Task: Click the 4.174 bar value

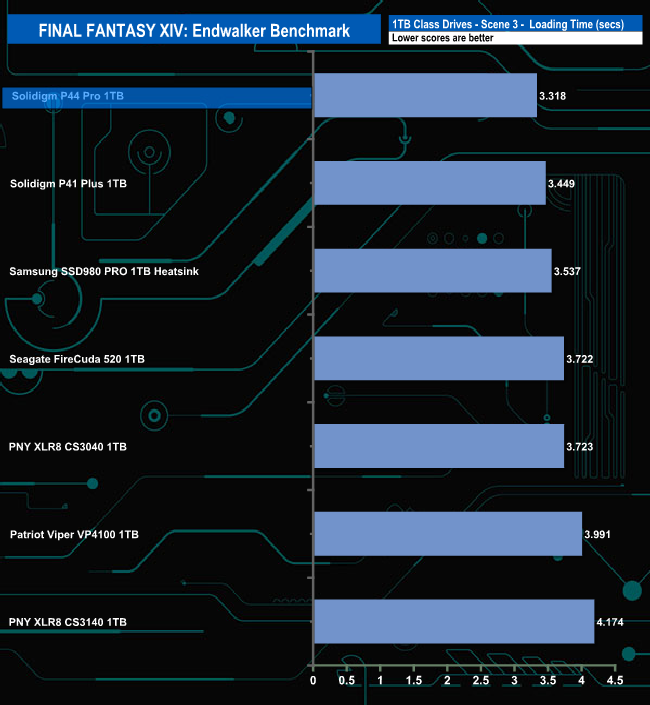Action: click(x=610, y=622)
